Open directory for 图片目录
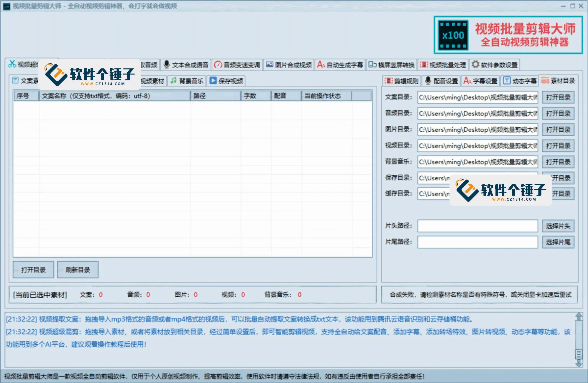588x383 pixels. (558, 130)
